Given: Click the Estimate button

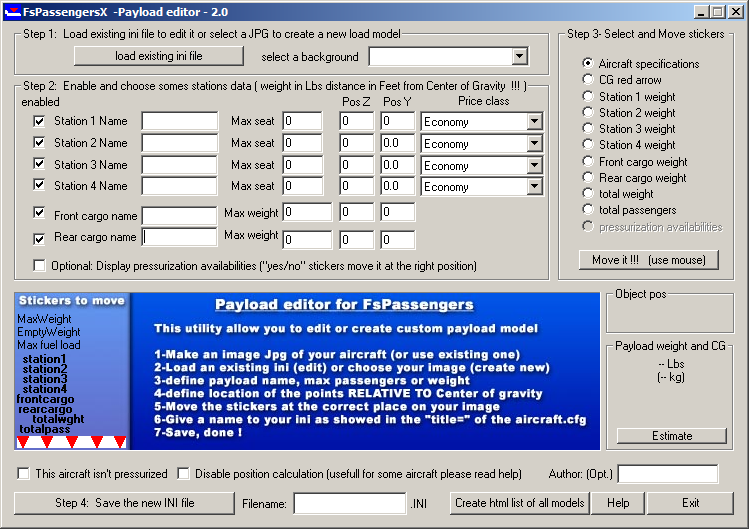Looking at the screenshot, I should (x=672, y=436).
